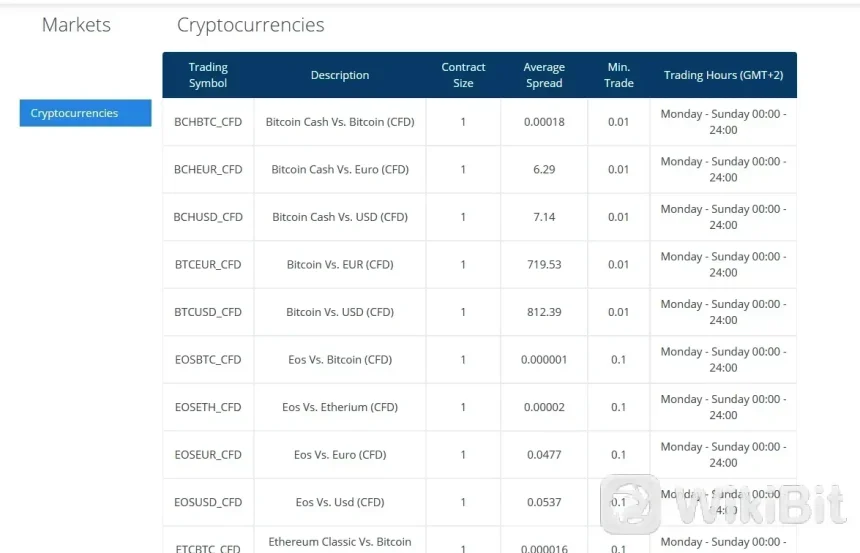Select the BCHEUR_CFD symbol cell
The width and height of the screenshot is (860, 553).
[208, 170]
